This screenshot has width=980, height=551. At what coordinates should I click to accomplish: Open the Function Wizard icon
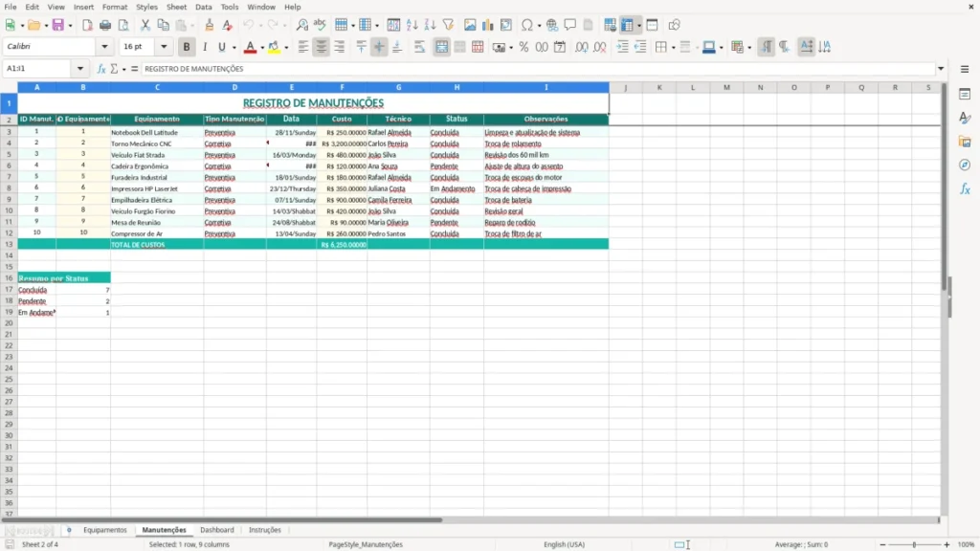click(101, 69)
